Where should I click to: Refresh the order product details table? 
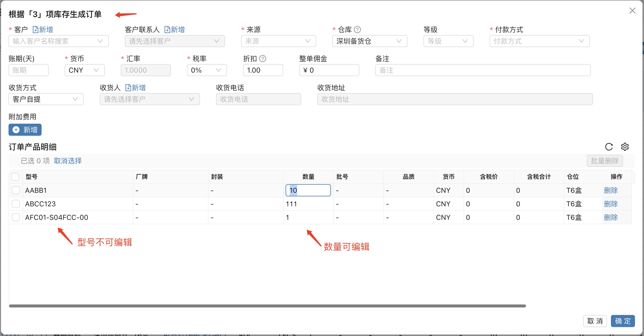click(x=609, y=147)
